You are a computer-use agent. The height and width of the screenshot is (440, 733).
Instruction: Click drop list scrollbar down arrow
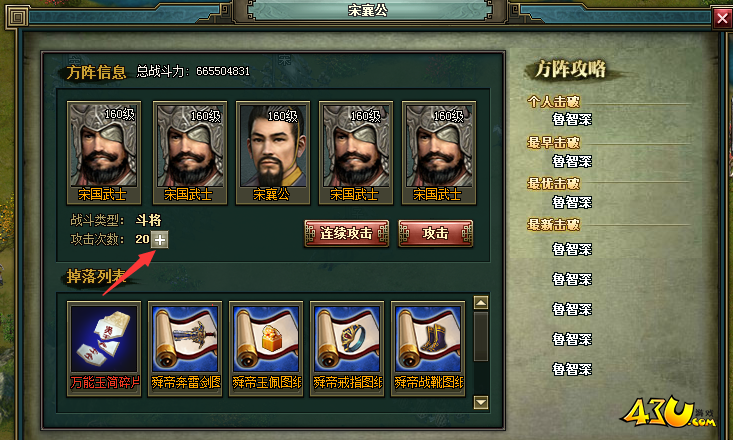(x=481, y=402)
